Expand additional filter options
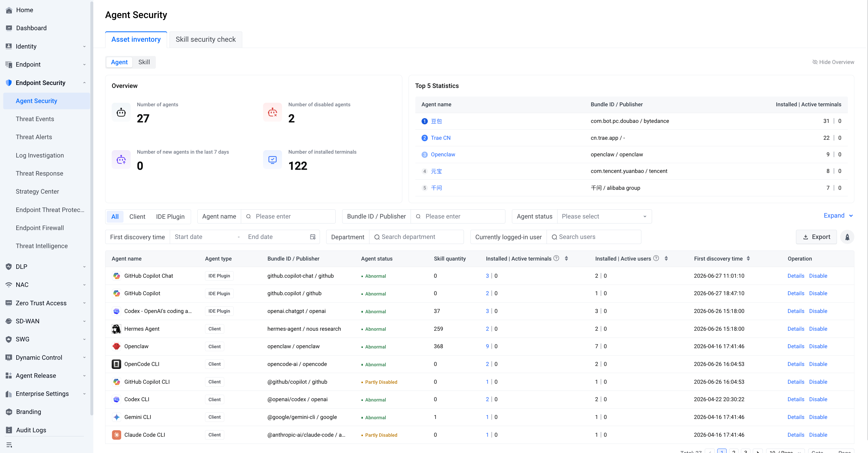This screenshot has height=453, width=868. coord(838,216)
